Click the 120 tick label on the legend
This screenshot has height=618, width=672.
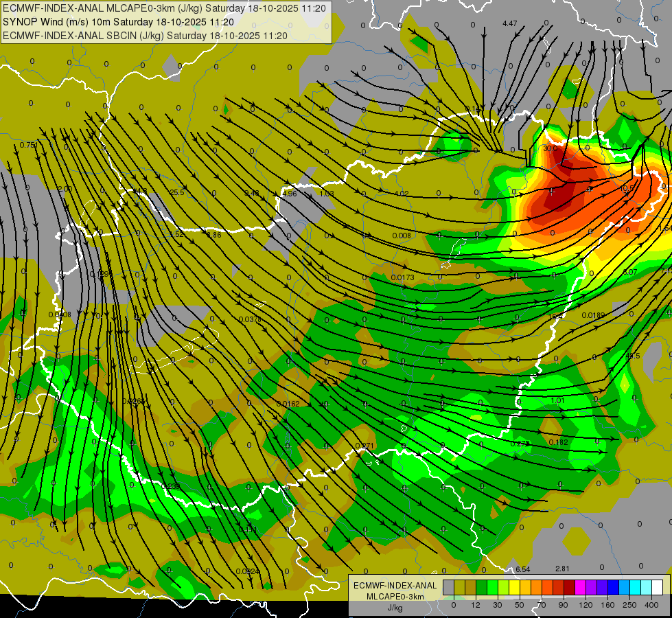[586, 605]
